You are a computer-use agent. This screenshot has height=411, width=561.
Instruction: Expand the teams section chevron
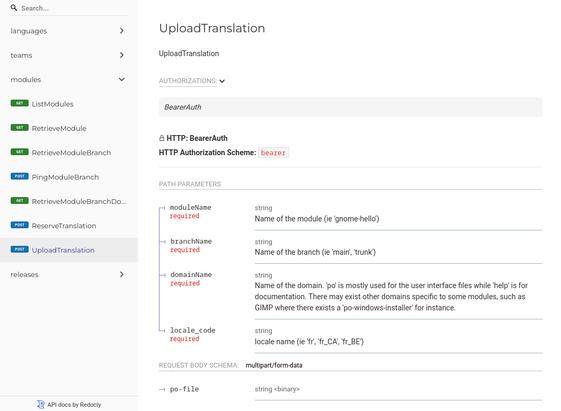tap(122, 55)
